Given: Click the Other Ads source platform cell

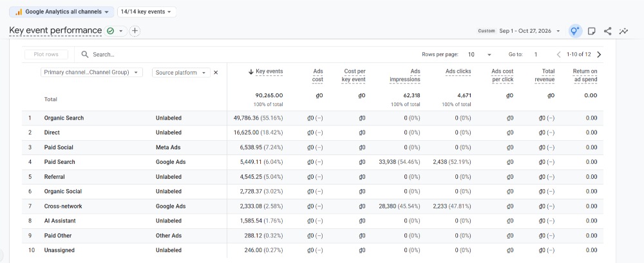Looking at the screenshot, I should click(x=169, y=235).
